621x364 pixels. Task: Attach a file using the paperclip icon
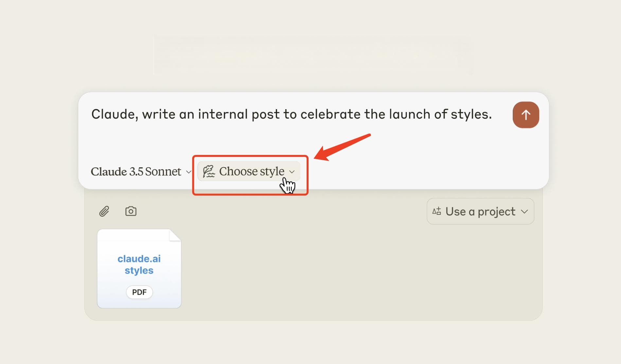(x=104, y=211)
